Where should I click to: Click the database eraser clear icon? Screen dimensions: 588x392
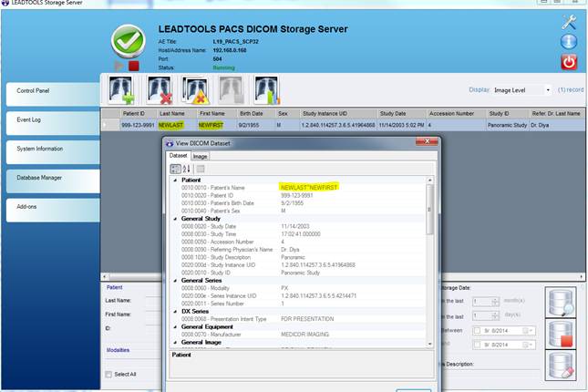pos(561,366)
